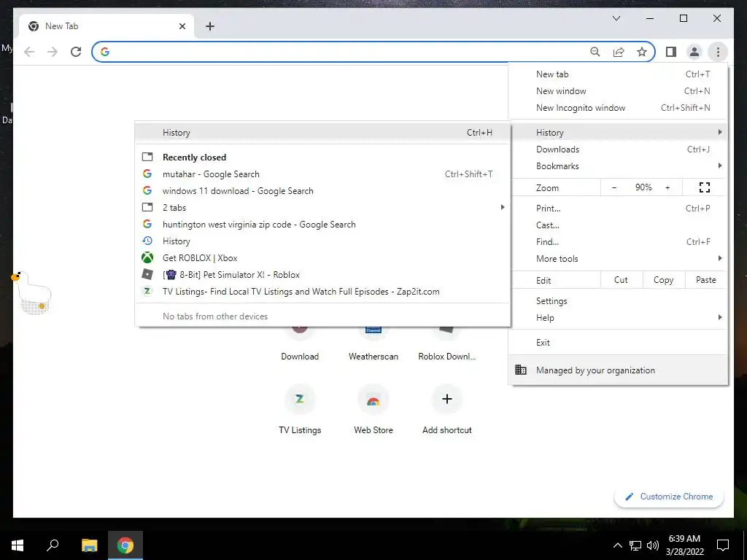This screenshot has width=747, height=560.
Task: Click the Chrome taskbar icon
Action: 125,545
